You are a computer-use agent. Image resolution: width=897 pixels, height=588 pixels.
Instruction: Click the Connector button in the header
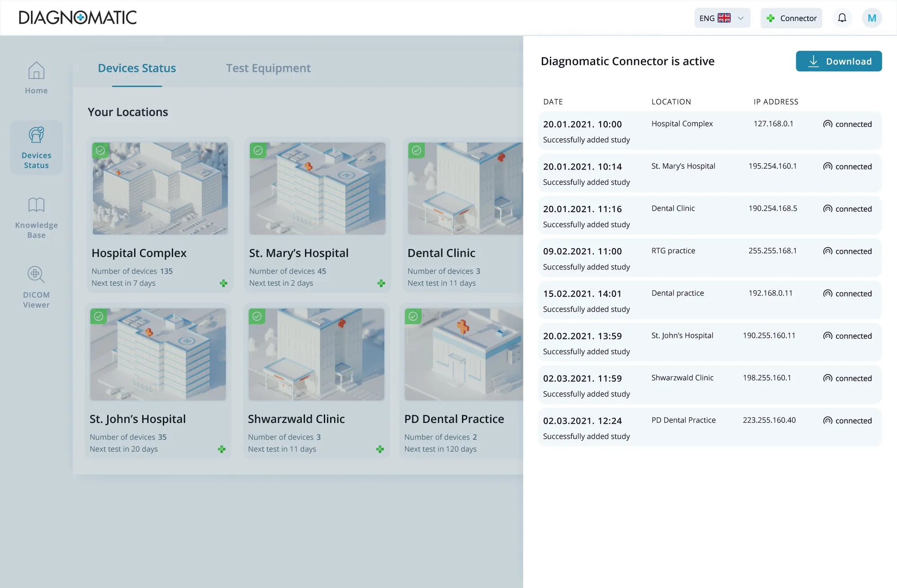tap(791, 18)
